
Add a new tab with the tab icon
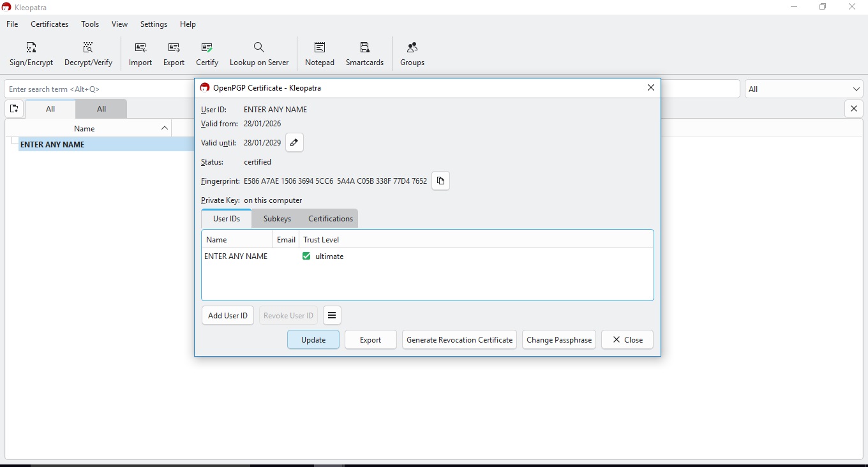coord(14,109)
